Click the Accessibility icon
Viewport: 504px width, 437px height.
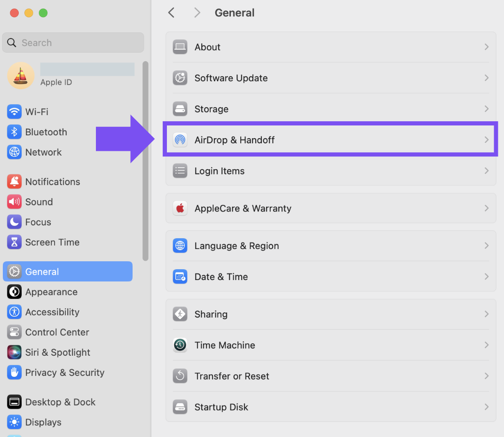tap(14, 312)
